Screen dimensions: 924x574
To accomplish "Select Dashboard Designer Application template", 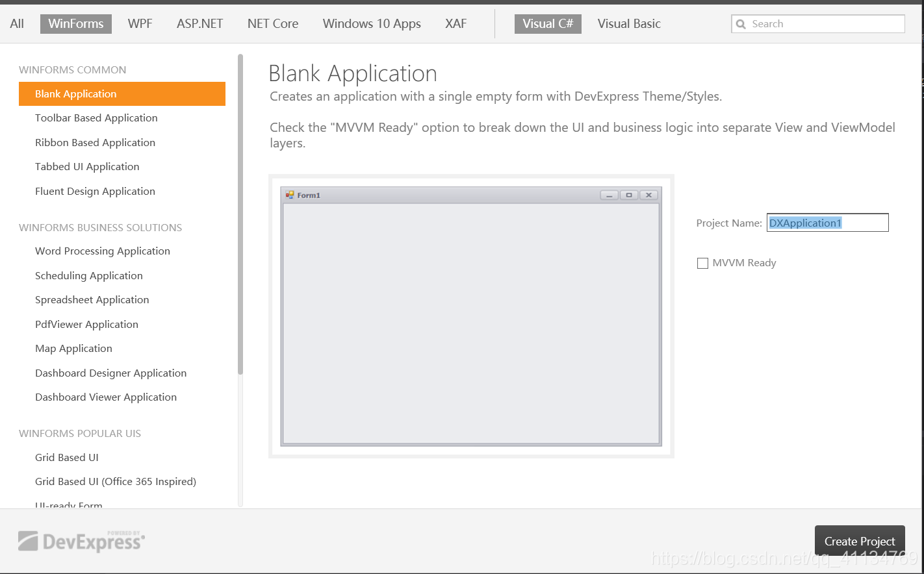I will tap(110, 373).
